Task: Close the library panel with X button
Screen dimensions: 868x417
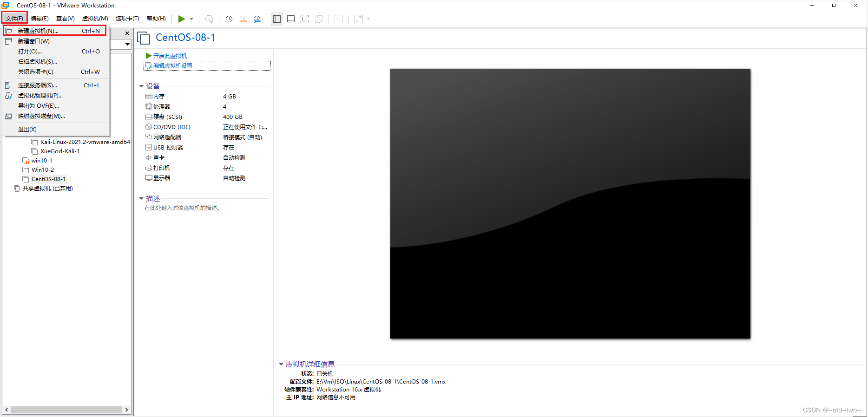Action: (127, 33)
